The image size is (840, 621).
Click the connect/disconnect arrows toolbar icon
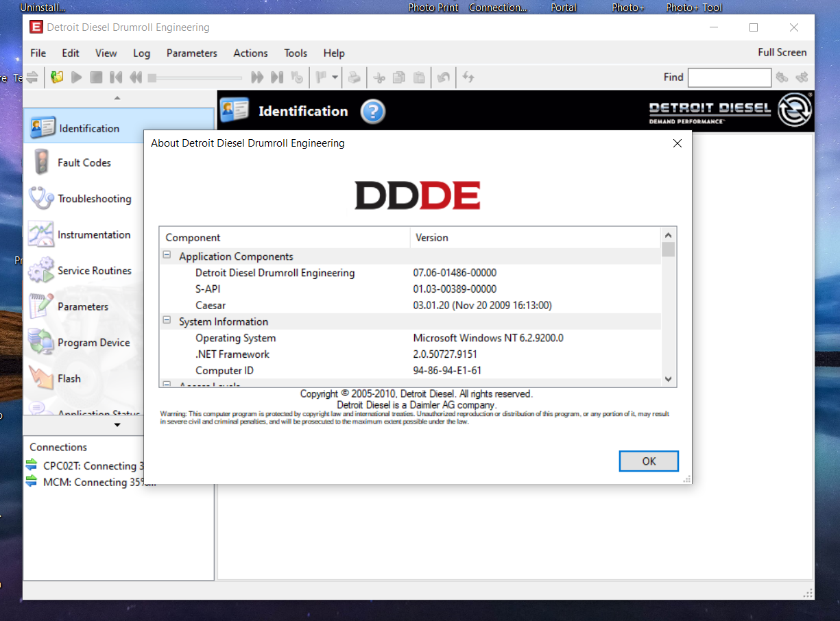point(32,77)
